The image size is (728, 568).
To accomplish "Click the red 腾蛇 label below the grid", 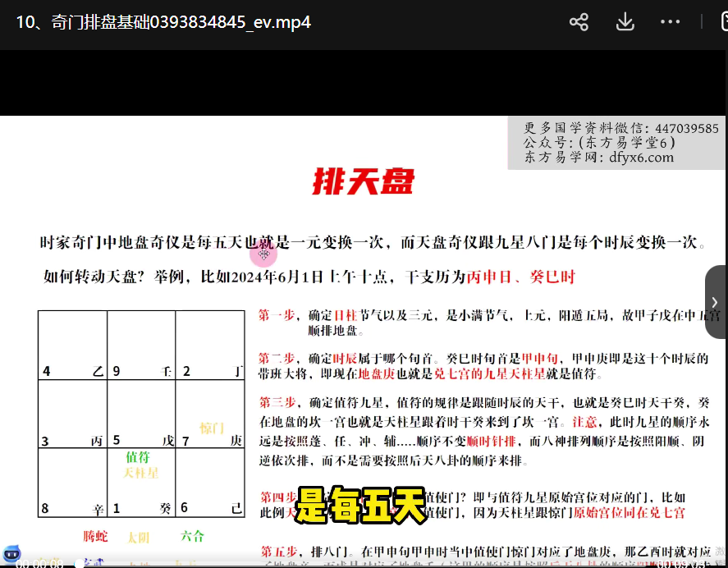I will point(95,537).
